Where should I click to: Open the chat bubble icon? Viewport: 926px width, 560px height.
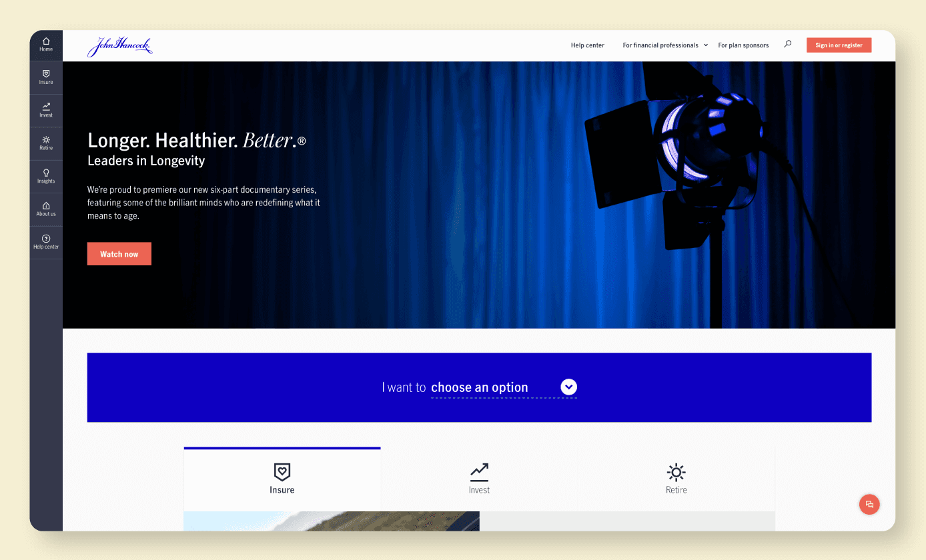[869, 504]
